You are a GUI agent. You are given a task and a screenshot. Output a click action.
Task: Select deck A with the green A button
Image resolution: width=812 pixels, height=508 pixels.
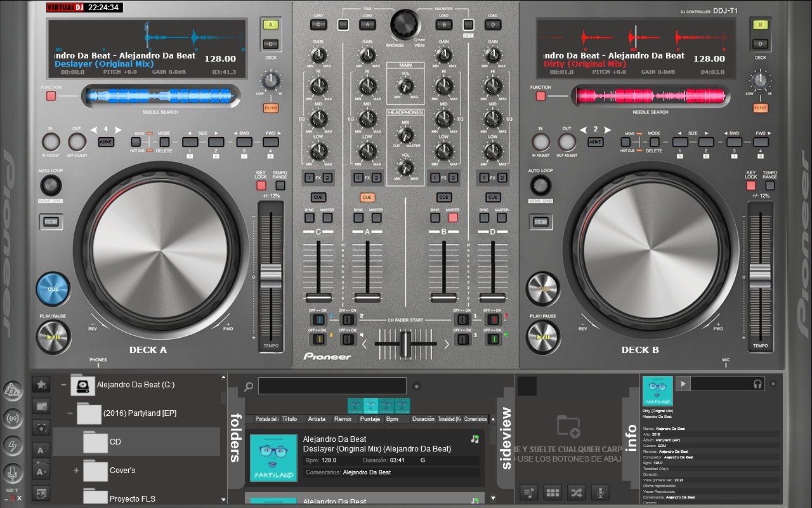(x=271, y=25)
